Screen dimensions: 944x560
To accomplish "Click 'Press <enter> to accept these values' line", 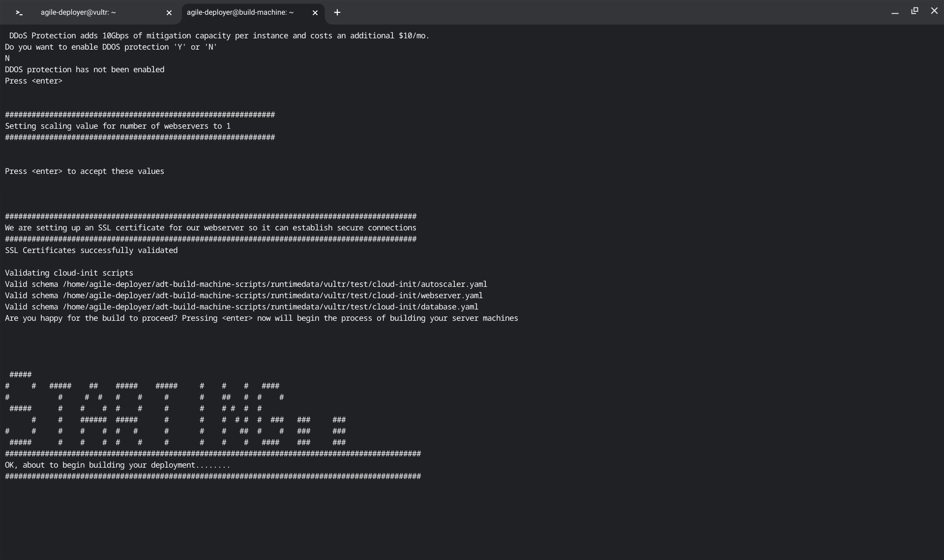I will point(85,171).
